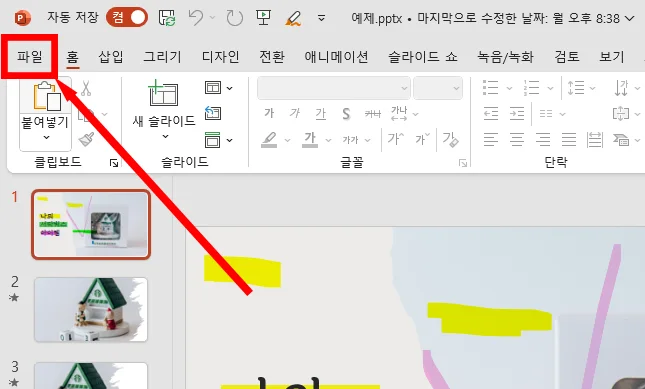Toggle Center paragraph alignment

click(517, 139)
